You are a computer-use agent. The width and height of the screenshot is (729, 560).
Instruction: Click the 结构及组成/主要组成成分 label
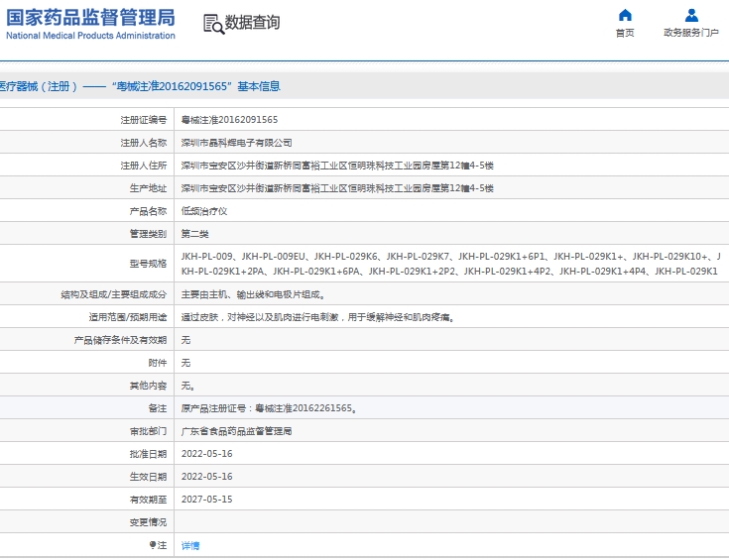click(x=113, y=294)
